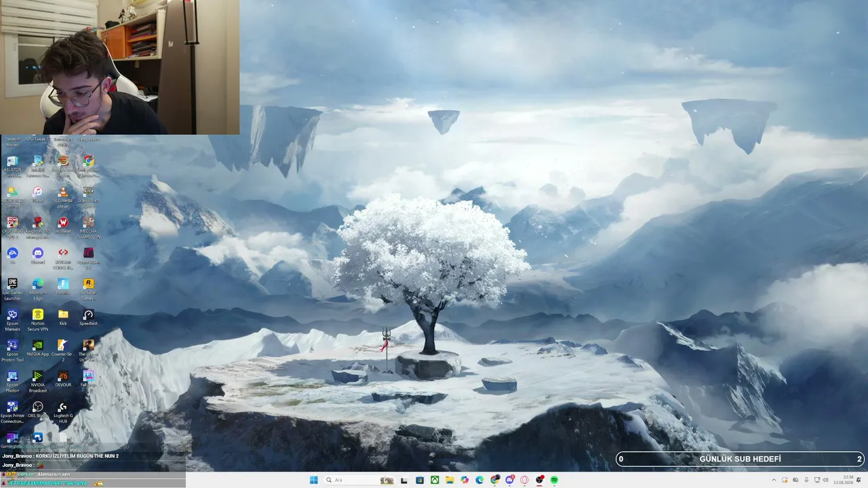868x488 pixels.
Task: Show hidden system tray icons
Action: coord(774,480)
